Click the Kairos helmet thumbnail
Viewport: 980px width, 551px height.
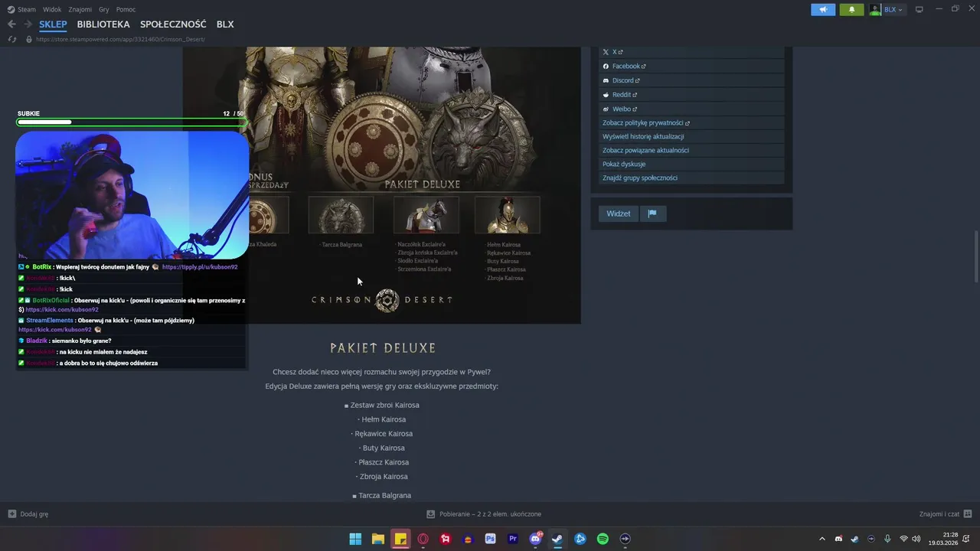point(508,215)
